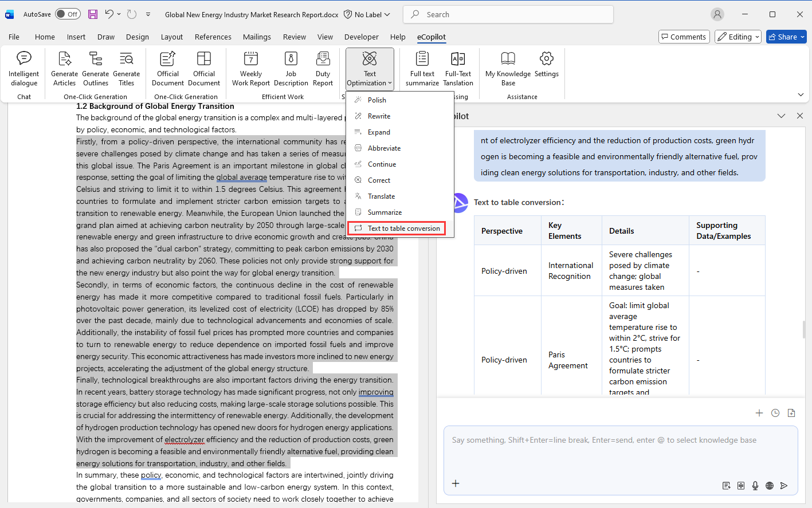Image resolution: width=812 pixels, height=508 pixels.
Task: Switch to the References ribbon tab
Action: [x=213, y=37]
